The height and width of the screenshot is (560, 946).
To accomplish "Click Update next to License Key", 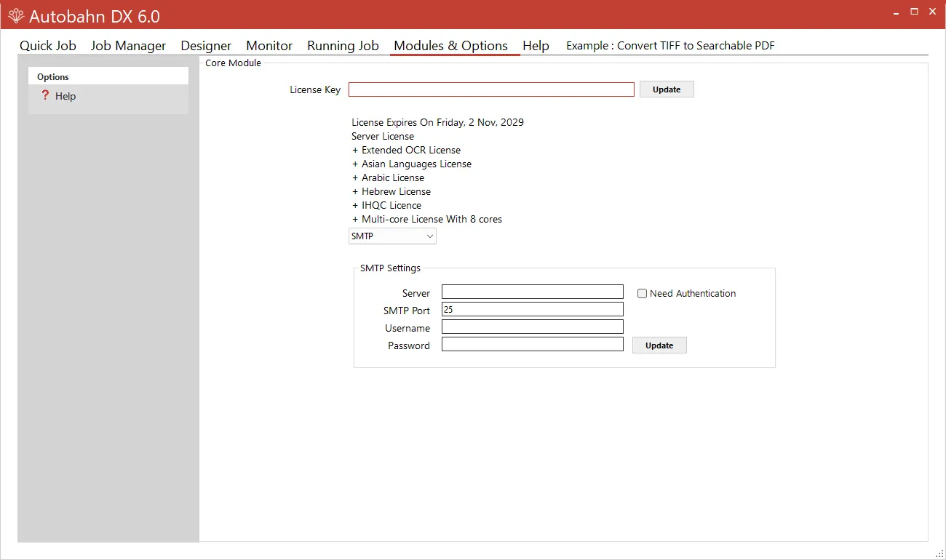I will 666,89.
